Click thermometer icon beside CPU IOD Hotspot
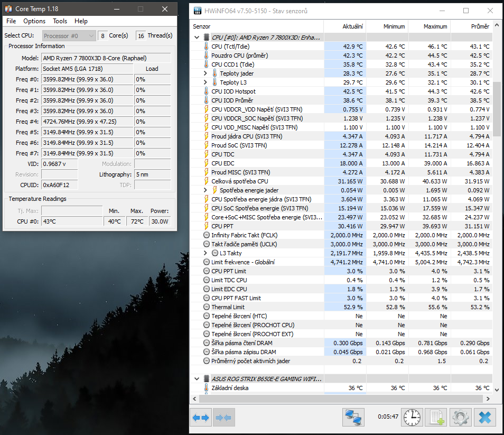This screenshot has width=504, height=435. coord(207,91)
